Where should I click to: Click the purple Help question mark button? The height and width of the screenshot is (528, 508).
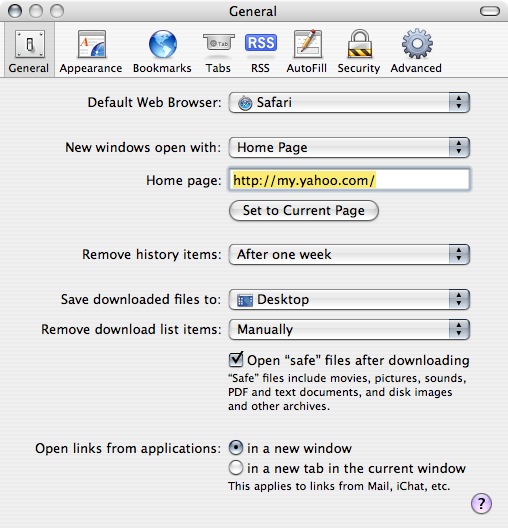point(481,503)
